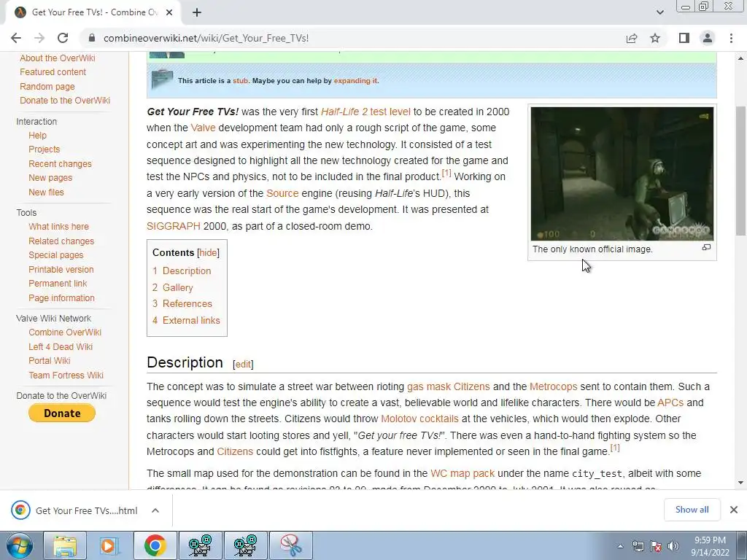Share this page via share icon
The image size is (747, 560).
(632, 38)
